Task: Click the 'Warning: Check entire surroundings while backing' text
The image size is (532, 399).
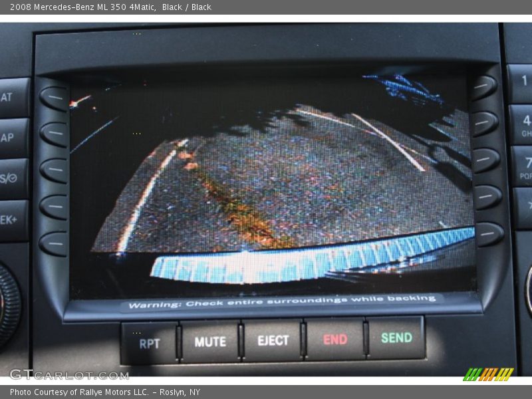Action: click(x=282, y=302)
